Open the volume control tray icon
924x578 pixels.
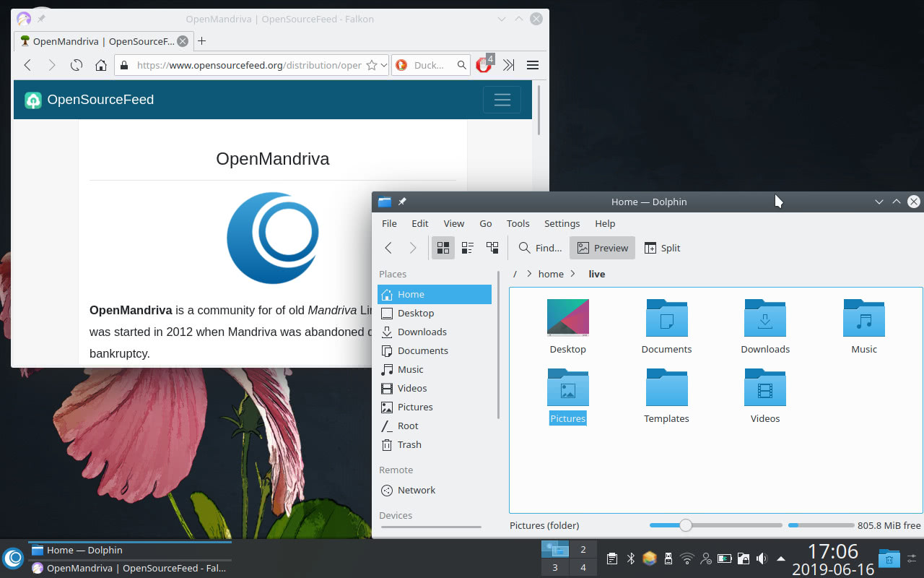click(x=762, y=558)
